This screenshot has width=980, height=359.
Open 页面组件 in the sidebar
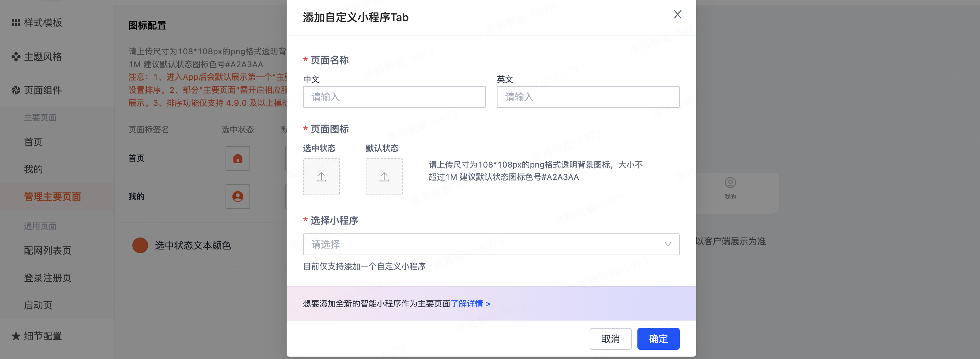click(x=16, y=90)
